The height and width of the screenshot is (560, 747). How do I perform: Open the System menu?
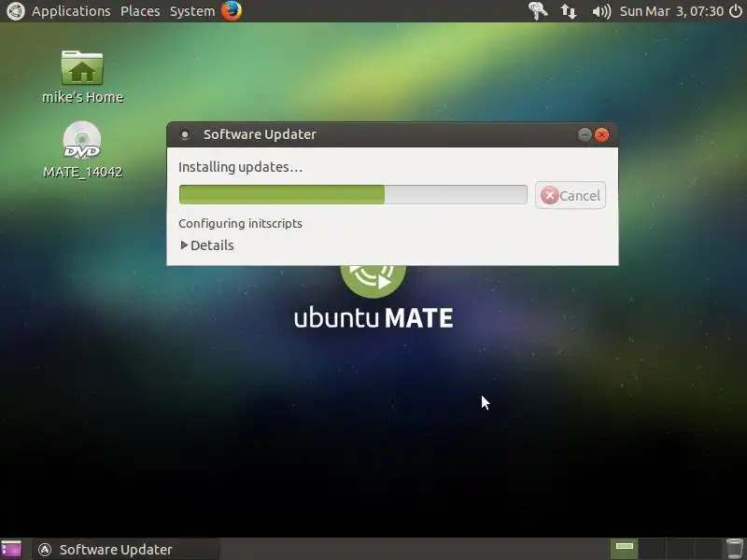click(x=192, y=11)
